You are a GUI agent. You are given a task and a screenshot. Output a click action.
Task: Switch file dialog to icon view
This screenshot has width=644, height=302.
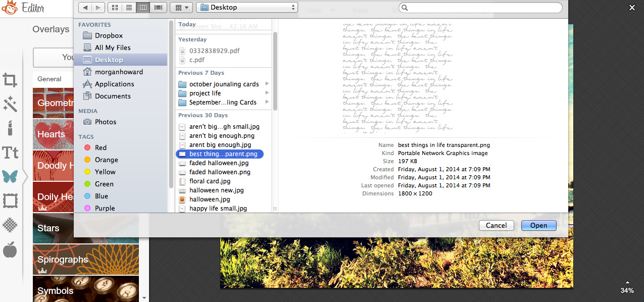click(115, 8)
